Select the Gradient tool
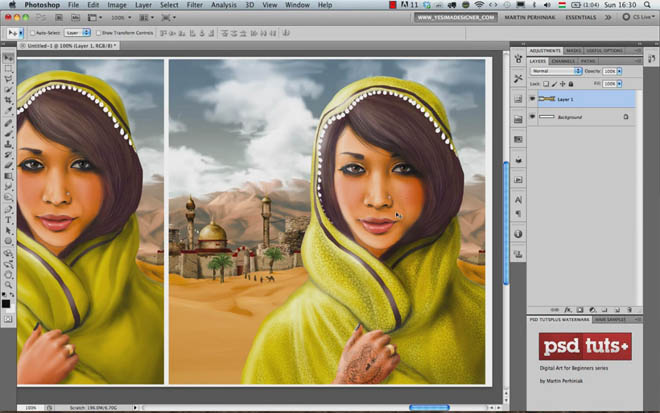Viewport: 660px width, 413px height. click(x=8, y=176)
